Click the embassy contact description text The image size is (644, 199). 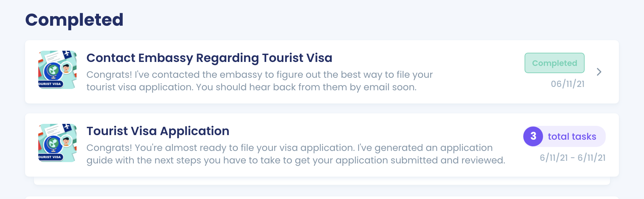point(259,81)
